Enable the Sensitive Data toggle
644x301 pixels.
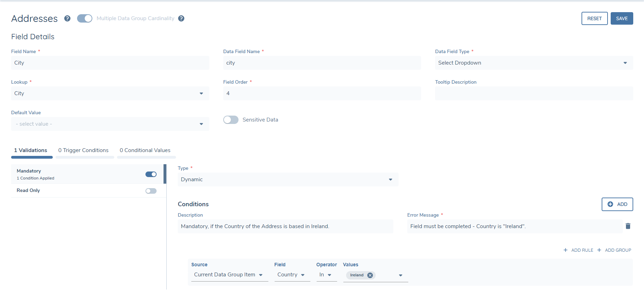point(231,120)
